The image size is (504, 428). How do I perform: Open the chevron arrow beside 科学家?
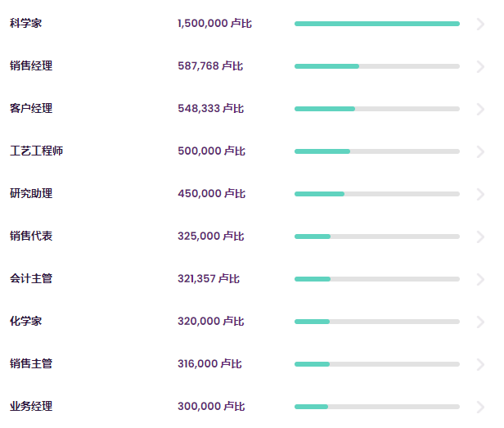coord(480,24)
